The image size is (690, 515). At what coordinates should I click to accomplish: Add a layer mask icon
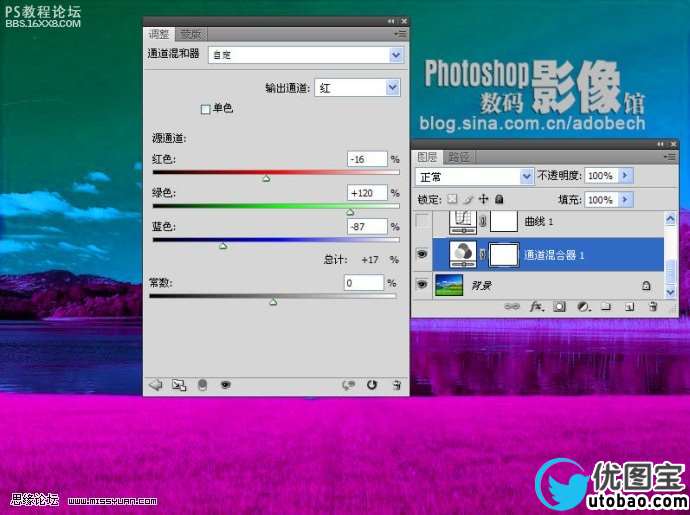pyautogui.click(x=559, y=306)
